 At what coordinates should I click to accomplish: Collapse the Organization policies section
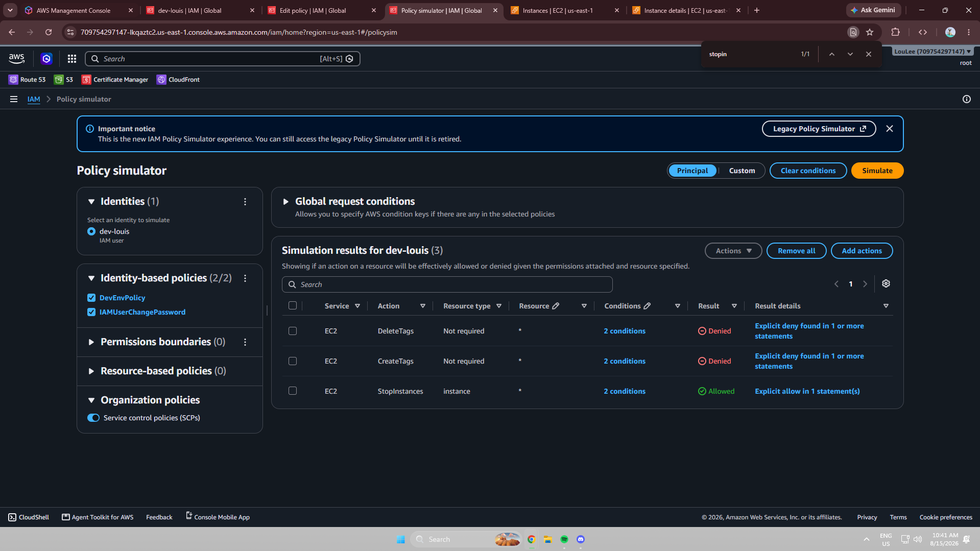click(91, 400)
